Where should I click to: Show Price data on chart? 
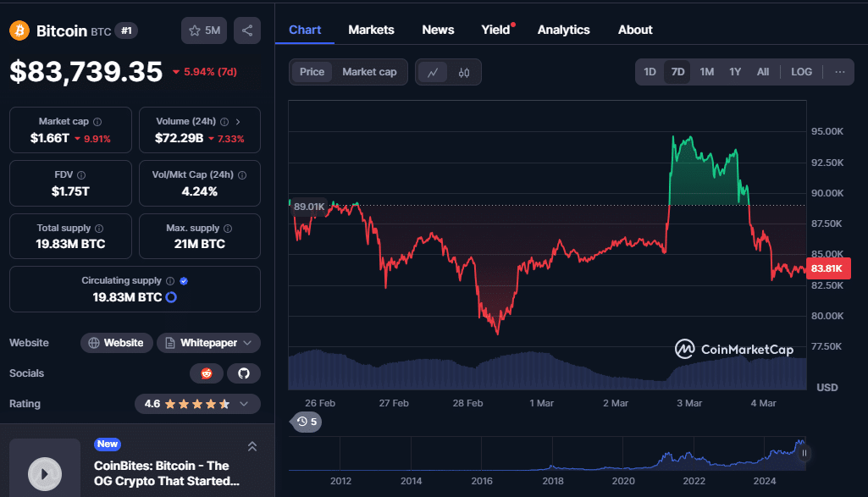pos(312,72)
